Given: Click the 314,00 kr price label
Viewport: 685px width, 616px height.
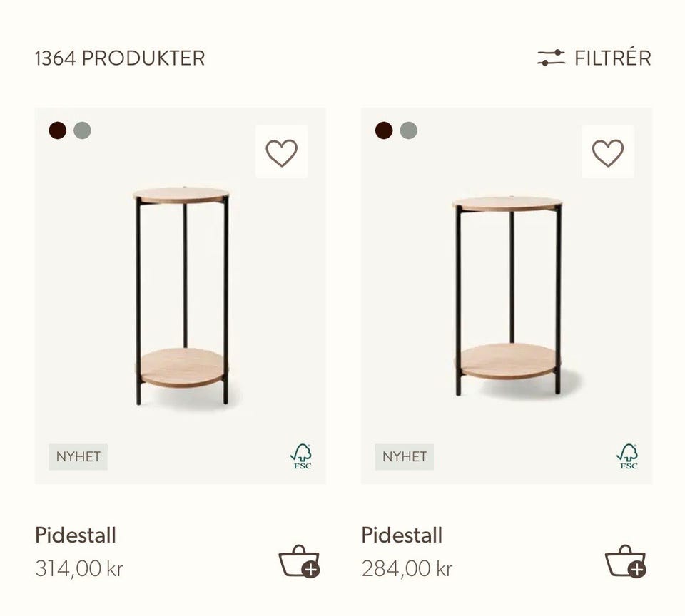Looking at the screenshot, I should point(79,568).
